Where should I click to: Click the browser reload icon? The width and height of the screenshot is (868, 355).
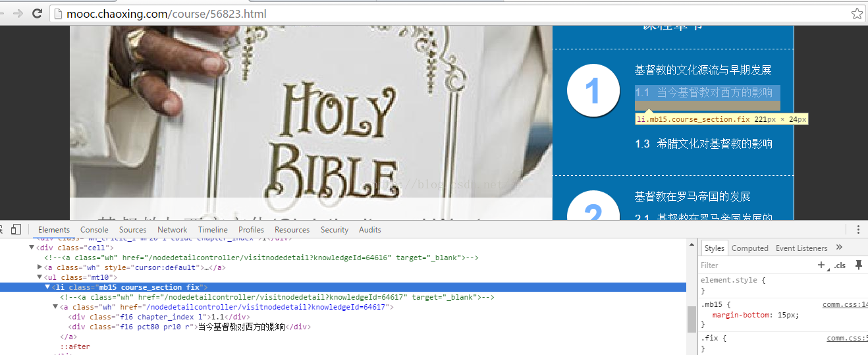point(38,13)
